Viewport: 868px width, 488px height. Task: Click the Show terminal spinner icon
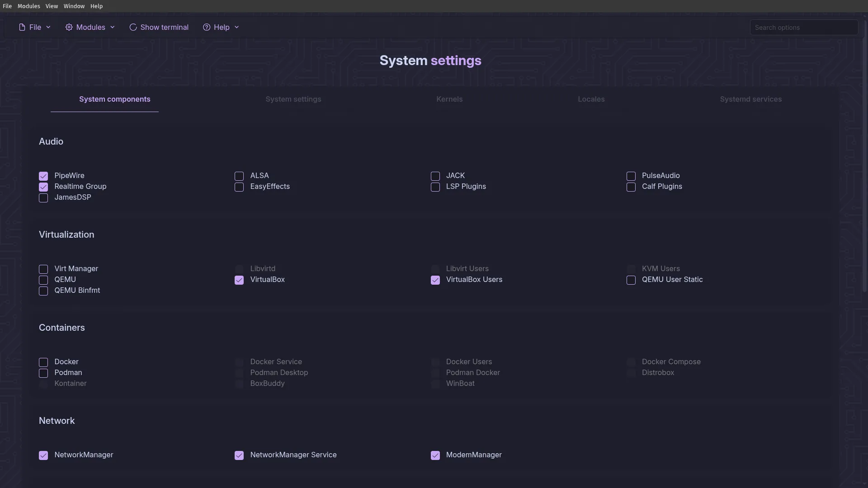pos(133,28)
